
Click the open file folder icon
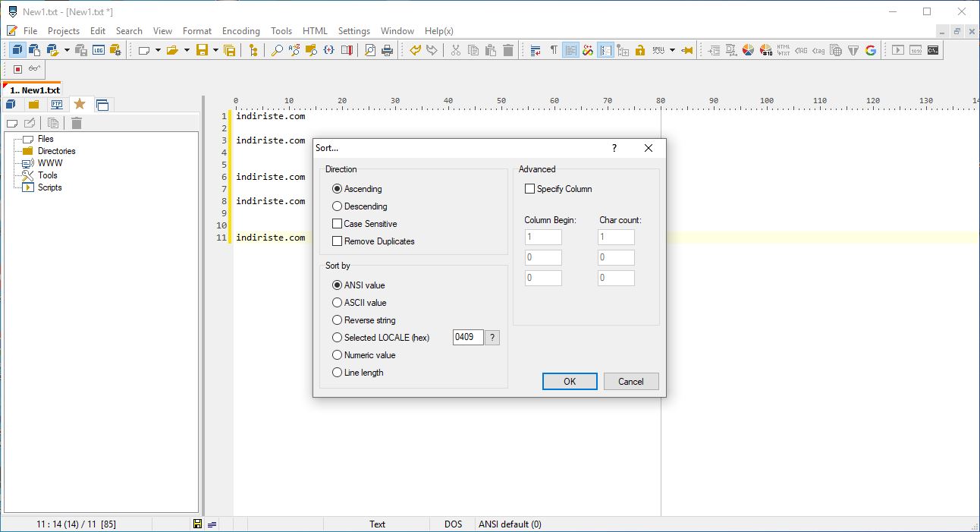172,50
